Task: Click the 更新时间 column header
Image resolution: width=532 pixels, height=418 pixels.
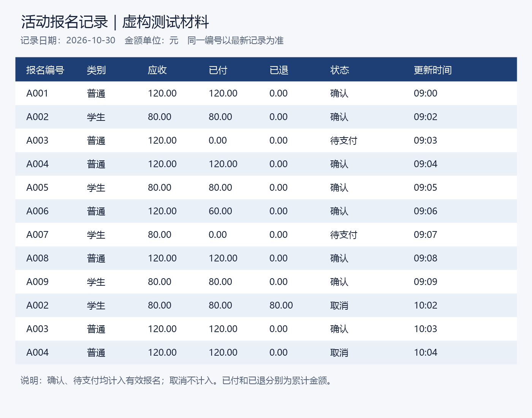Action: pyautogui.click(x=433, y=70)
